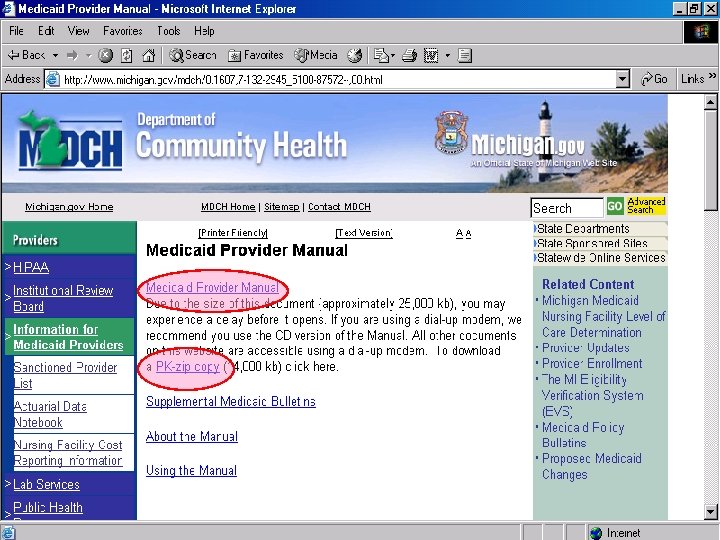Open the Help menu
Screen dimensions: 720x540
pyautogui.click(x=204, y=31)
